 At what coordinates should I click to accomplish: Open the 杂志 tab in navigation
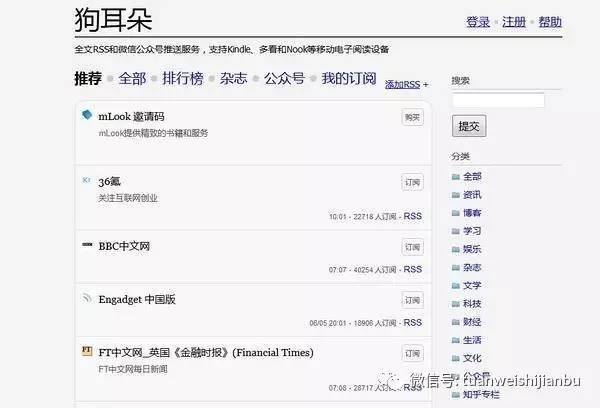click(x=233, y=78)
